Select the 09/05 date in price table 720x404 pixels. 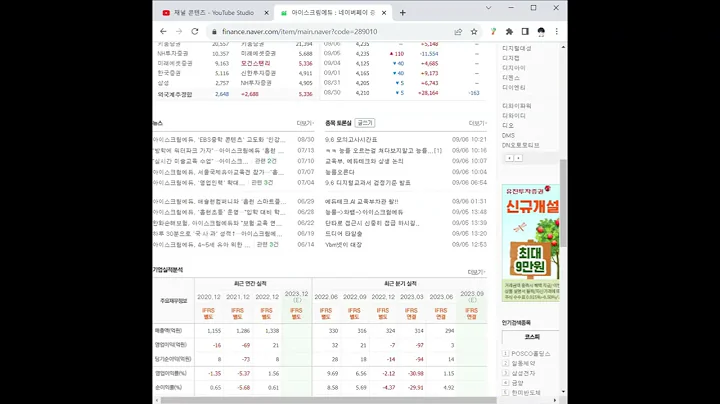click(332, 54)
